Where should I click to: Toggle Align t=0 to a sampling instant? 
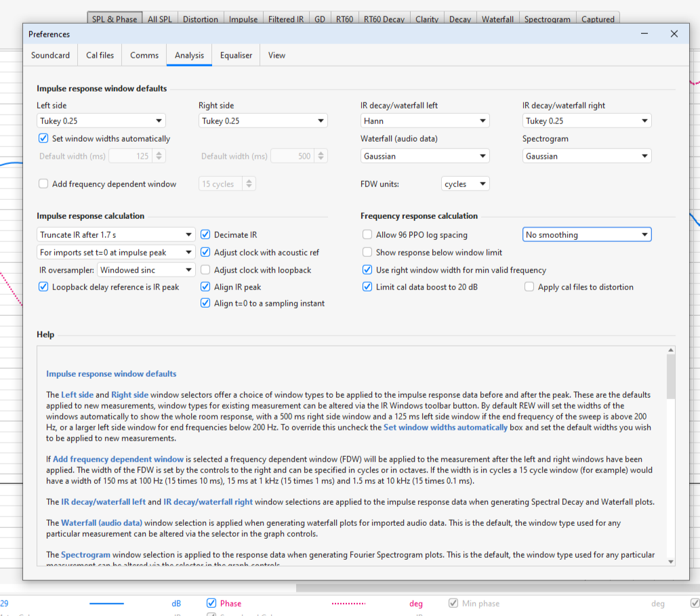tap(205, 303)
